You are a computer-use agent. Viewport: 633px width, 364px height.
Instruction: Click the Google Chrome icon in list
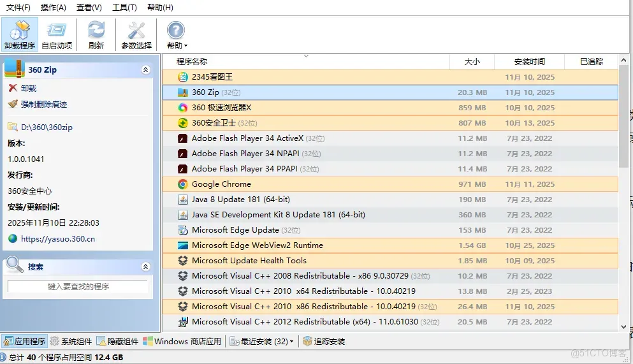point(183,184)
